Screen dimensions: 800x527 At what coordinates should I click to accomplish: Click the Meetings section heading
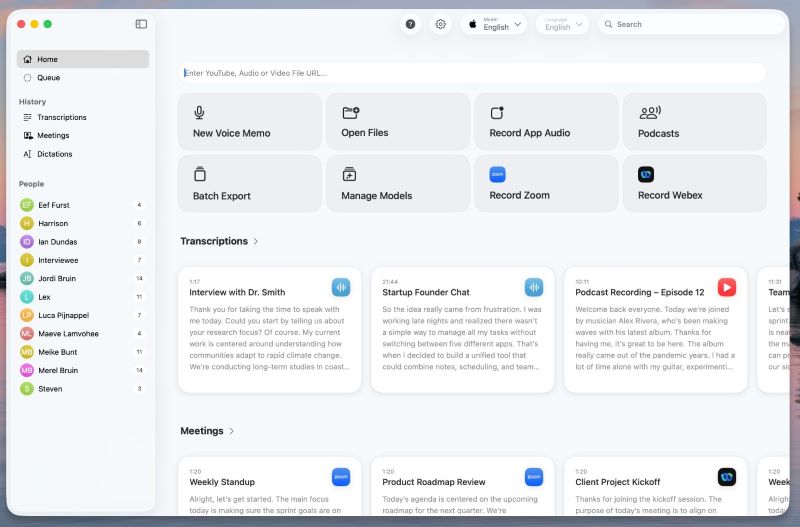click(202, 431)
